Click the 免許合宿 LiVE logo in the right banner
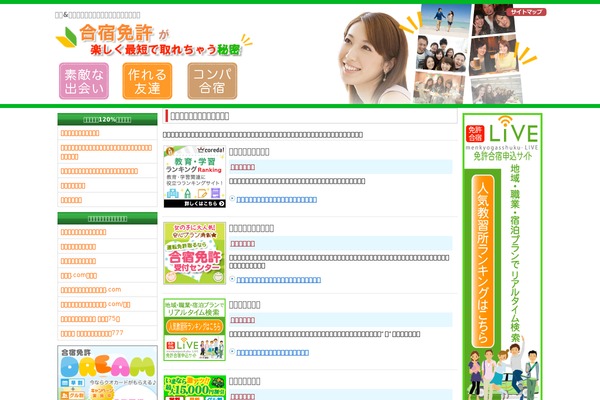Viewport: 600px width, 400px height. point(502,132)
